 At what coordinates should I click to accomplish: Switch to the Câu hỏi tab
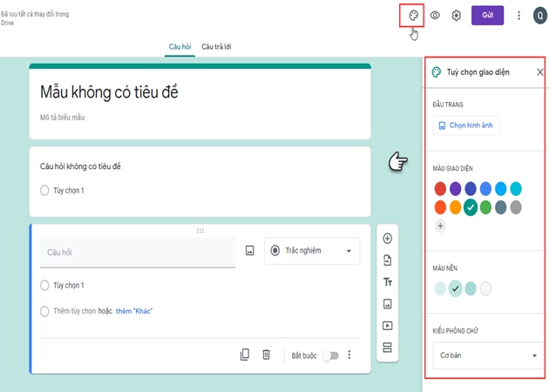(x=180, y=46)
